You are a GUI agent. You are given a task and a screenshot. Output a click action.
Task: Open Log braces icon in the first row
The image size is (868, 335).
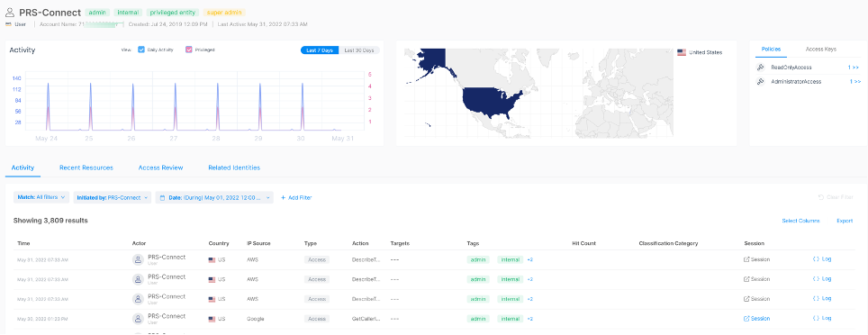(816, 258)
